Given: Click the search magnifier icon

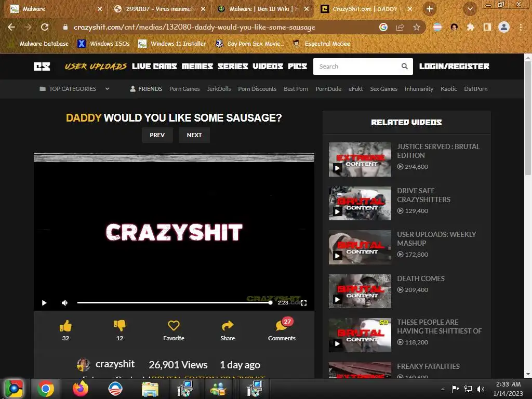Looking at the screenshot, I should tap(404, 66).
